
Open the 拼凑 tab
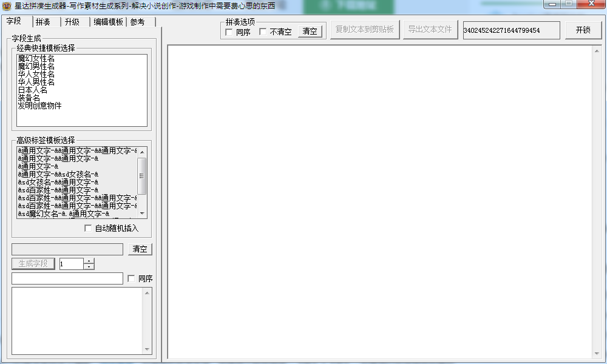43,22
